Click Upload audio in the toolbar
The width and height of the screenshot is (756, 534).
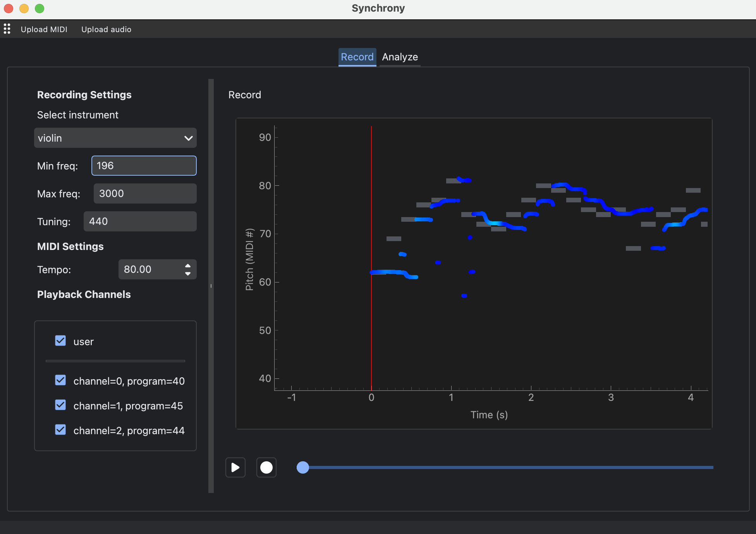pyautogui.click(x=106, y=29)
